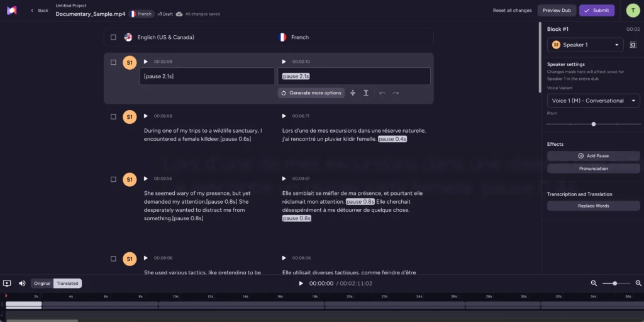
Task: Open the Speaker 1 dropdown
Action: (585, 45)
